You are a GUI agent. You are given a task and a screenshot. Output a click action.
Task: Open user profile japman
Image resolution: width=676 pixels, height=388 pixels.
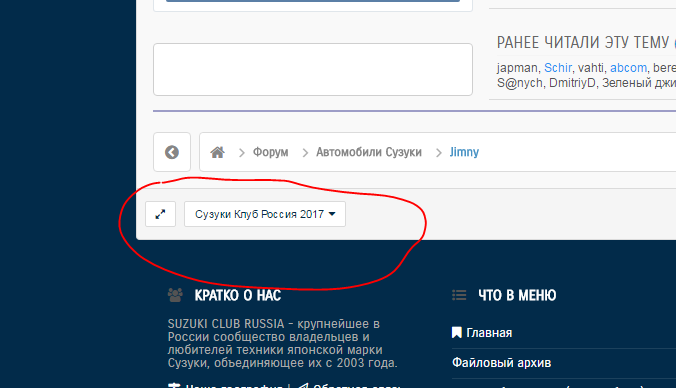(517, 68)
